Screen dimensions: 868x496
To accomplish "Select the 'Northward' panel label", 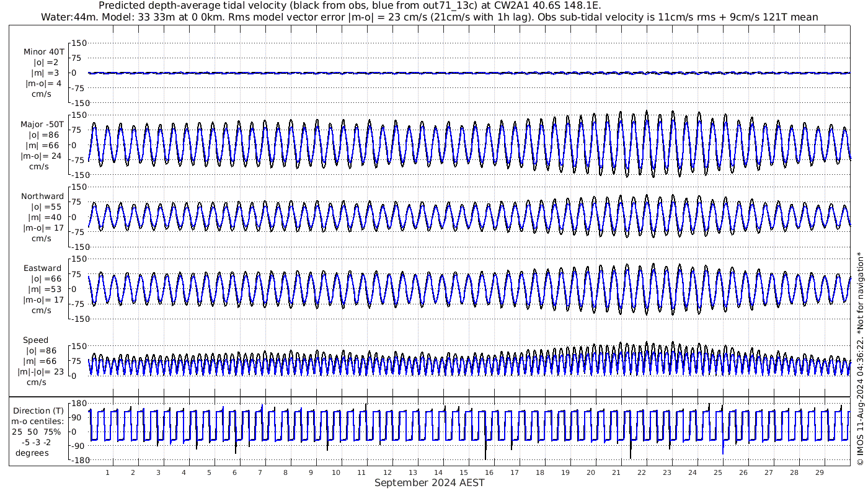I will [x=42, y=197].
